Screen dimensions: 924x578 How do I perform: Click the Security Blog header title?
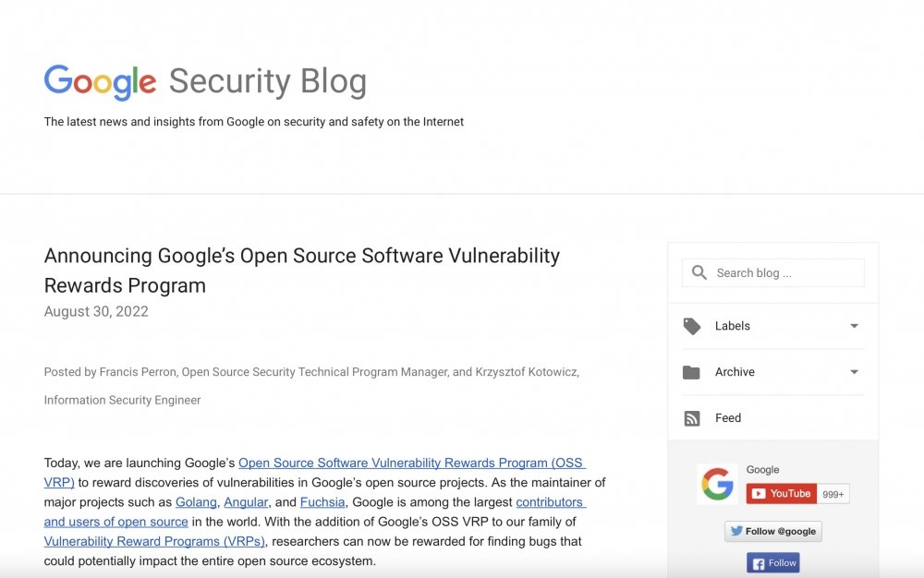point(267,81)
